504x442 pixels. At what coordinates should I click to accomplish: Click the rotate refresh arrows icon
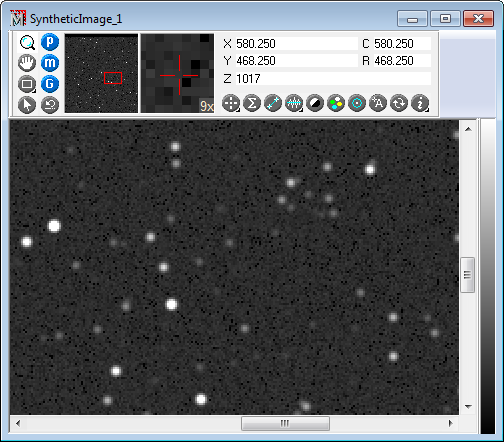[399, 103]
